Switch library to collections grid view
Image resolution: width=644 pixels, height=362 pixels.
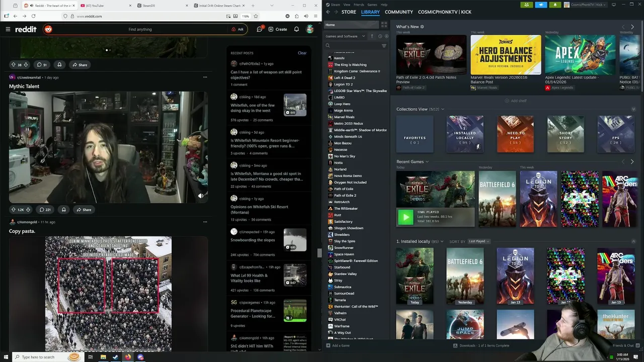pos(384,25)
